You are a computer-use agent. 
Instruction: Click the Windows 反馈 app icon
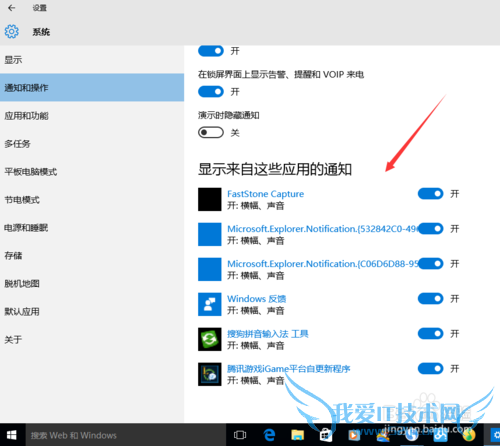point(210,304)
